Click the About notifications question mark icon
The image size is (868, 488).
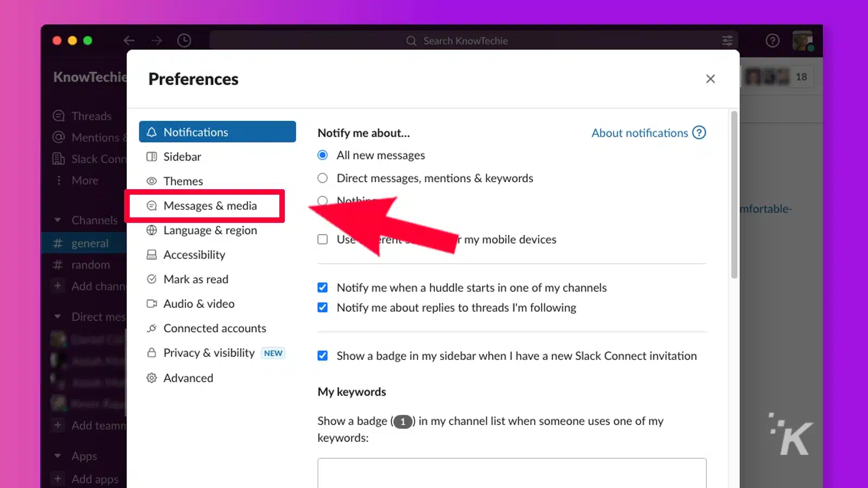click(x=699, y=133)
